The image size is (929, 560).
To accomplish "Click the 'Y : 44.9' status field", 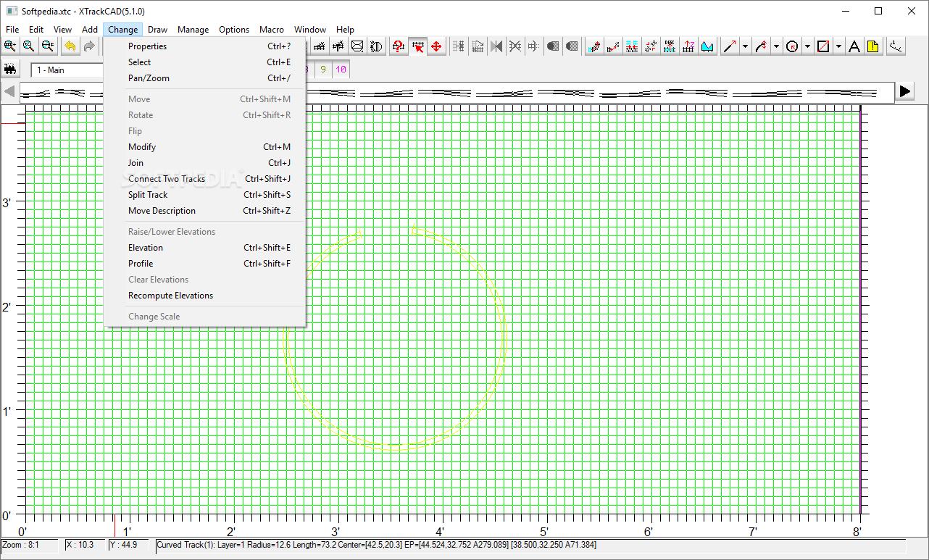I will [130, 545].
